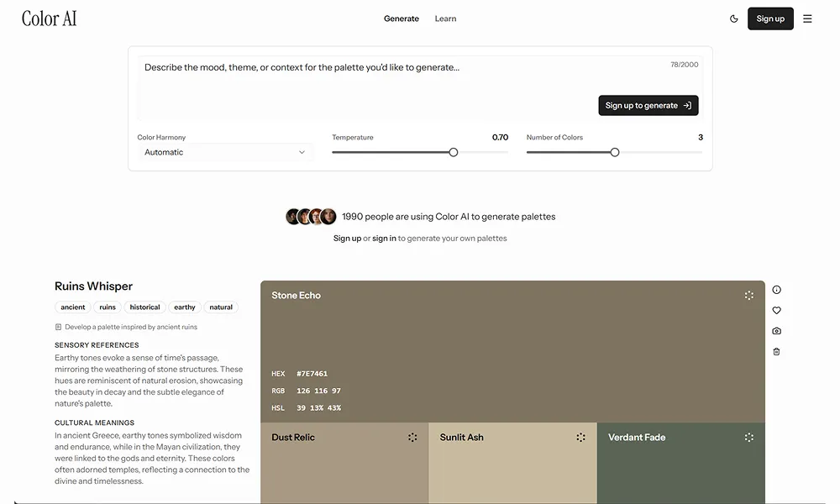This screenshot has height=504, width=840.
Task: Click the Temperature slider handle
Action: 454,152
